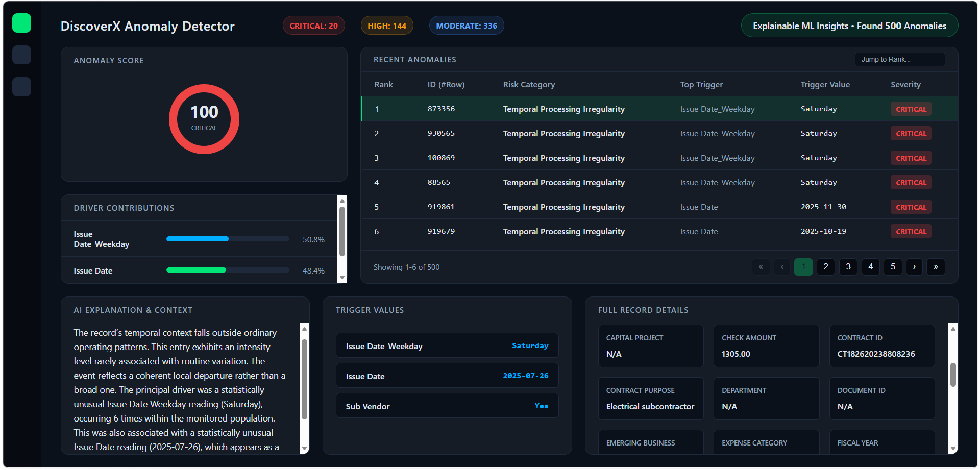
Task: Sort by ID (#Row) column header
Action: tap(446, 85)
